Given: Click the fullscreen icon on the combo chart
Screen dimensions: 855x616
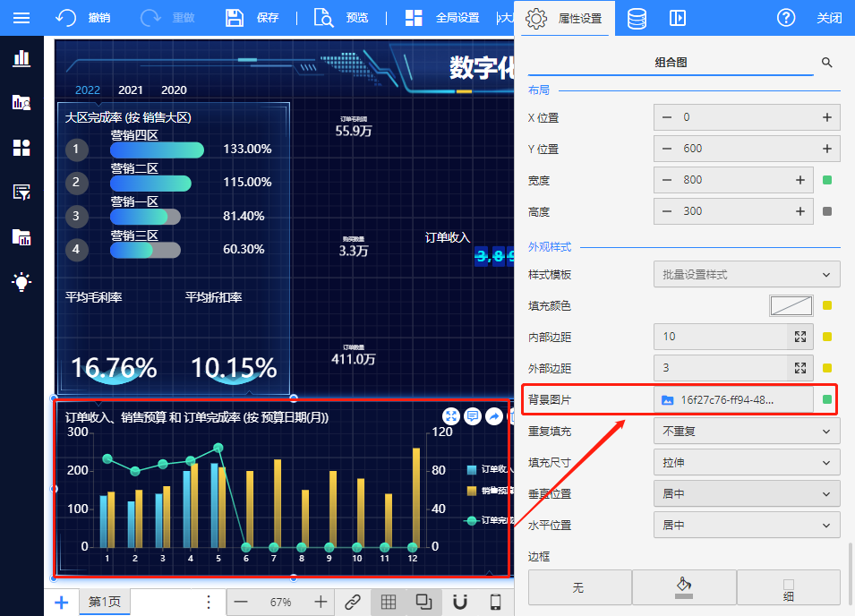Looking at the screenshot, I should click(x=451, y=416).
